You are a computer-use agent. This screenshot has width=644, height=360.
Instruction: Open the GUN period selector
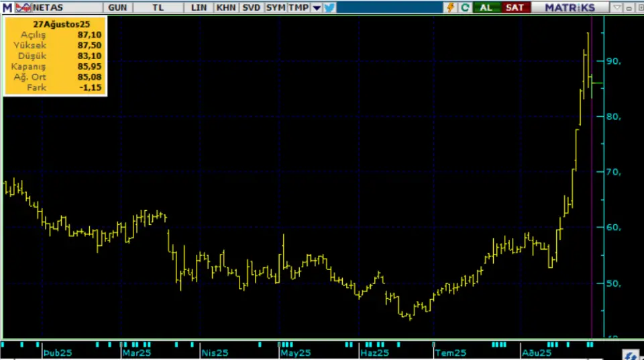pos(117,7)
